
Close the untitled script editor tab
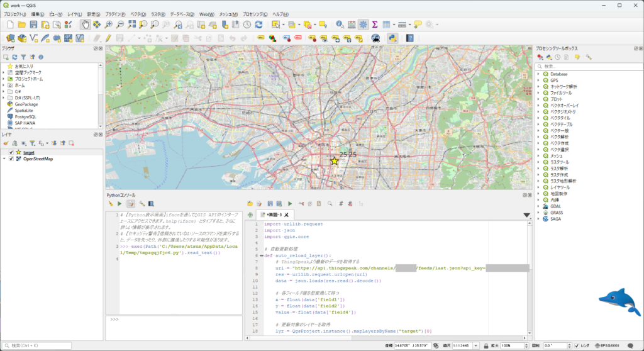(x=286, y=214)
